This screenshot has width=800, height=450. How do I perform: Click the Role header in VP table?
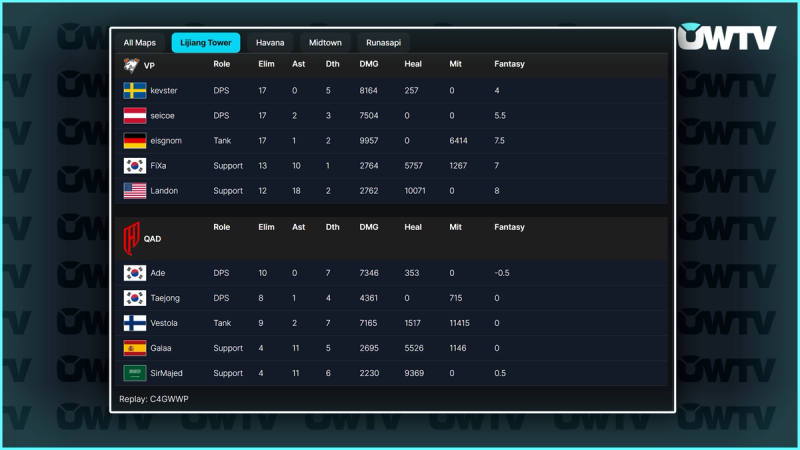(221, 64)
